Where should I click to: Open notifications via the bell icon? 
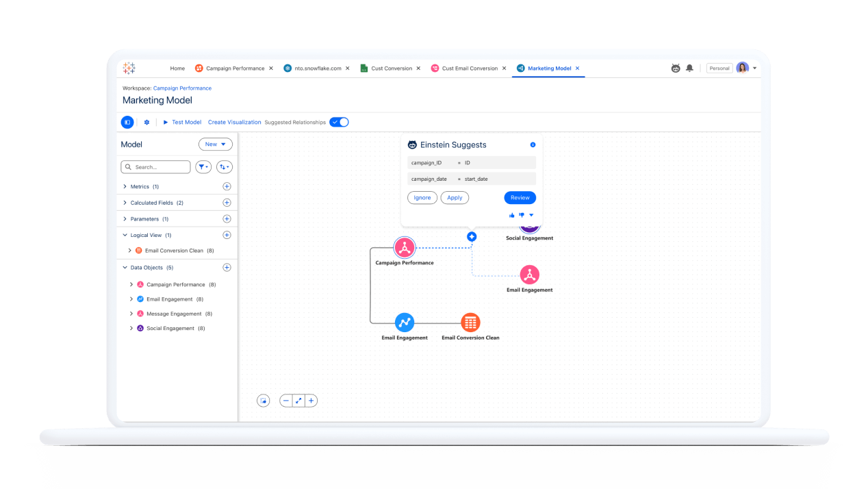[690, 68]
